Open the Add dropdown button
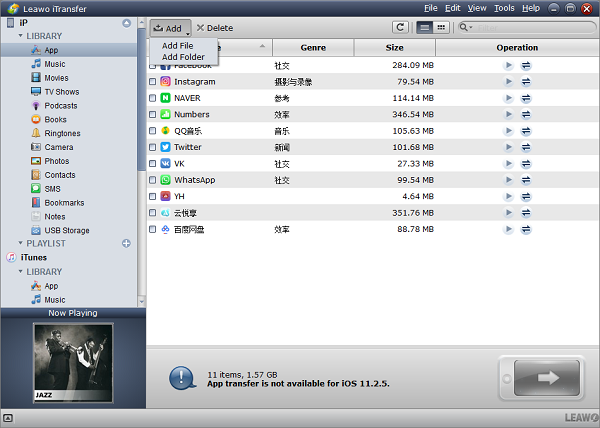Screen dimensions: 600x428 (x=170, y=28)
